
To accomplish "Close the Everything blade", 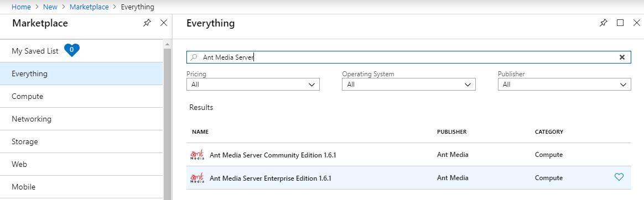I will [637, 23].
